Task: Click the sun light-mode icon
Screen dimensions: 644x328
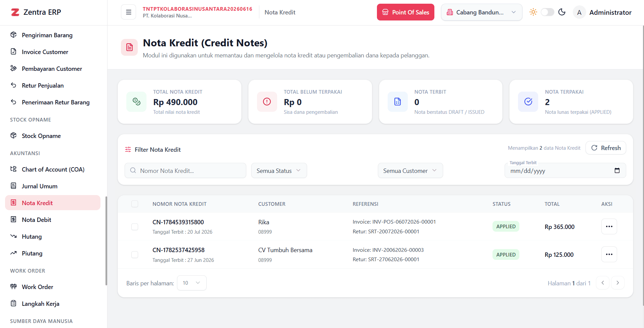Action: coord(533,12)
